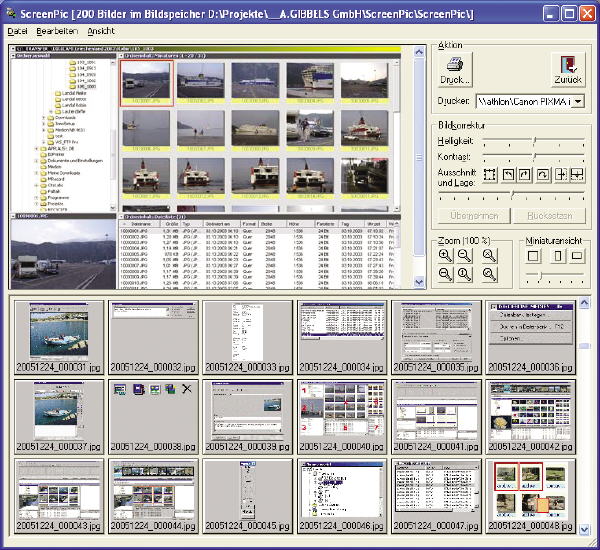
Task: Adjust the Helligkeit brightness slider
Action: (x=534, y=141)
